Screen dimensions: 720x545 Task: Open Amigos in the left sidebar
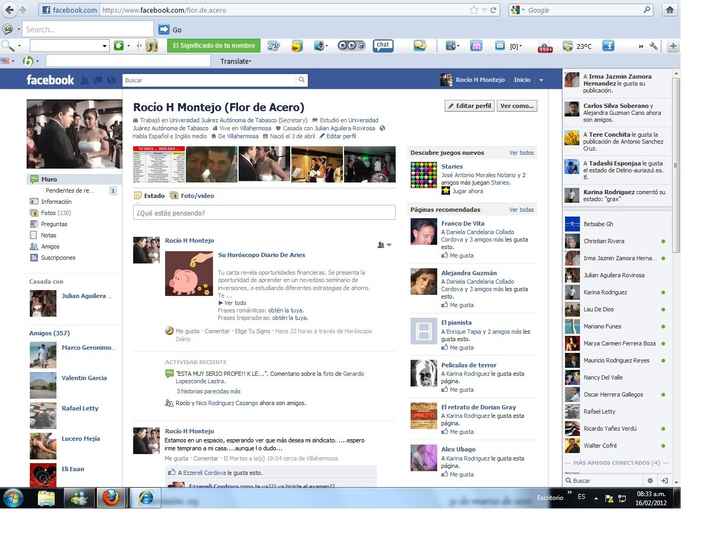tap(45, 247)
